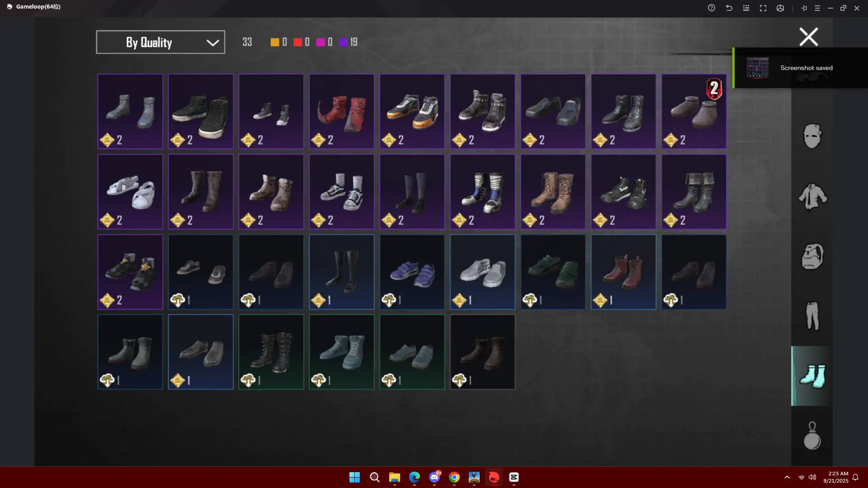The height and width of the screenshot is (488, 868).
Task: Select the red curled-toe boots item
Action: pyautogui.click(x=341, y=111)
